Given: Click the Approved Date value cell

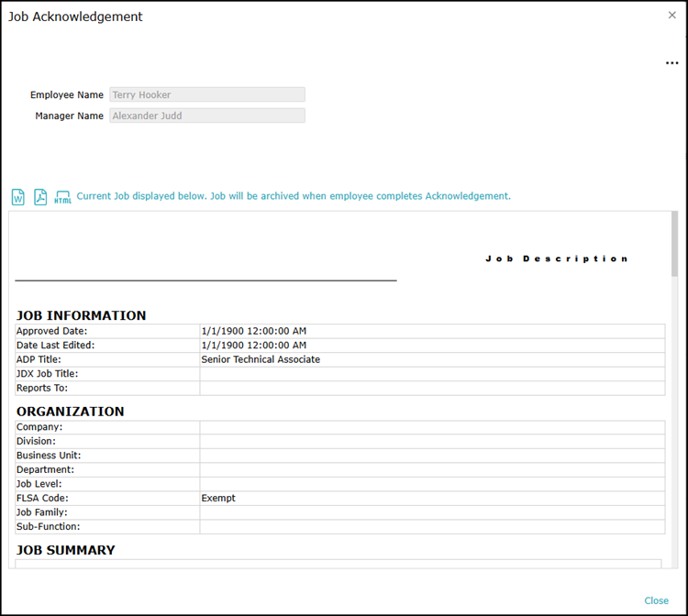Looking at the screenshot, I should pos(253,331).
